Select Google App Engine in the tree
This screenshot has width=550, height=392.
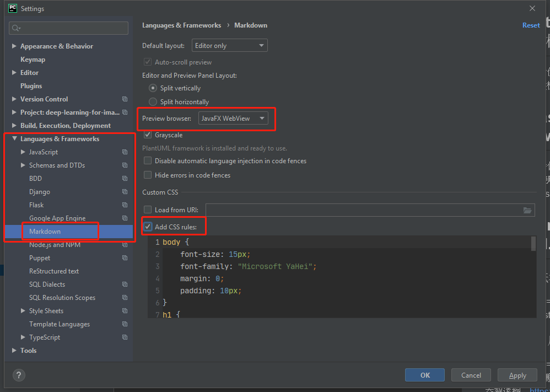(x=57, y=218)
